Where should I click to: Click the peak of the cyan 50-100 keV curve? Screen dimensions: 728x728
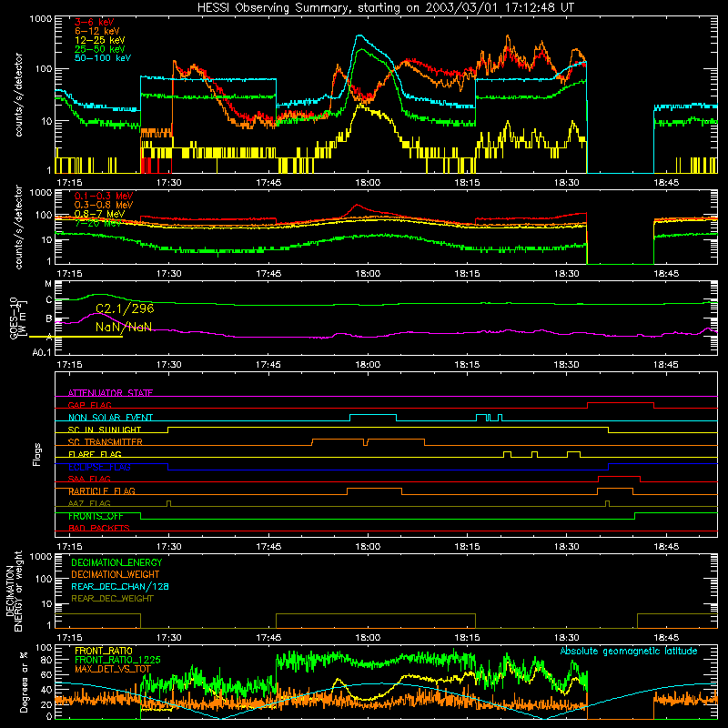point(359,35)
